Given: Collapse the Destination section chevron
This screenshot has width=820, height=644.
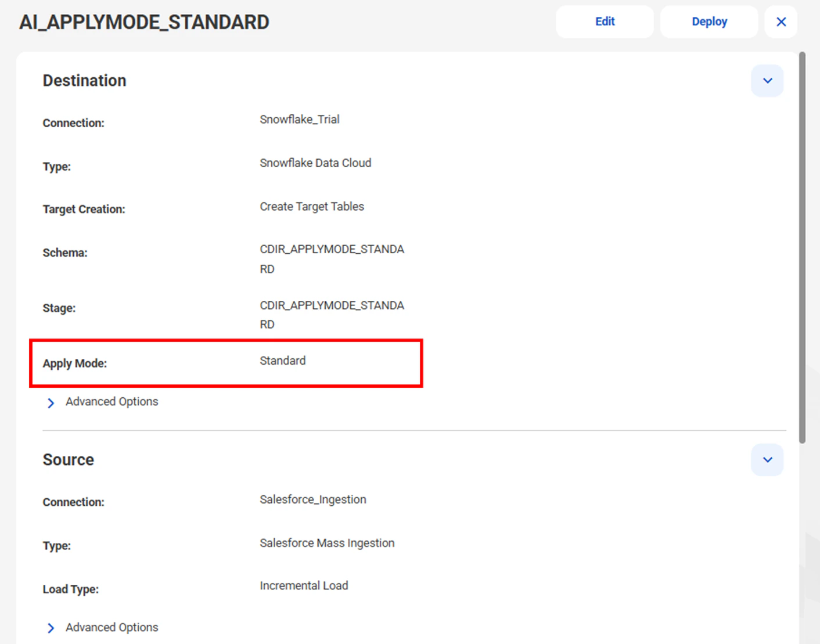Looking at the screenshot, I should [767, 81].
